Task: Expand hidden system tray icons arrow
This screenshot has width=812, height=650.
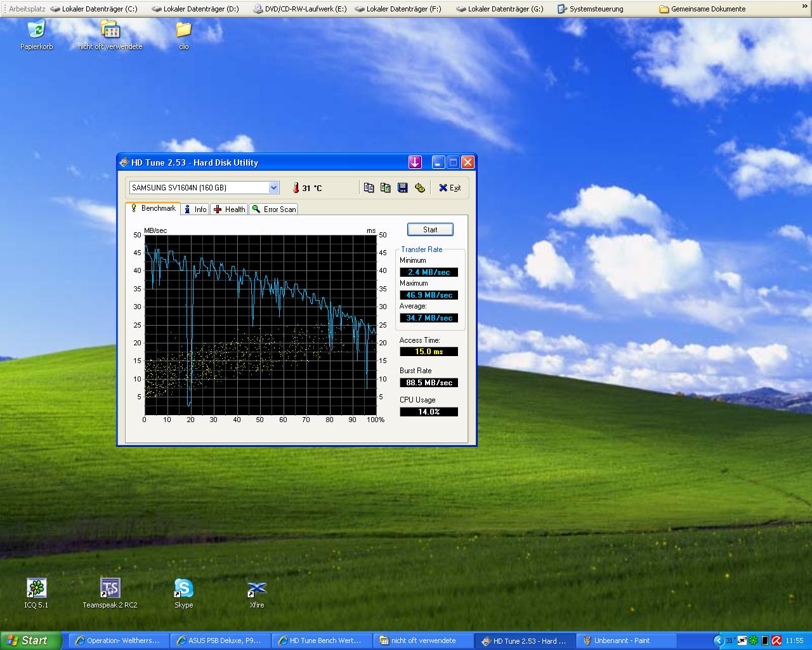Action: [x=718, y=640]
